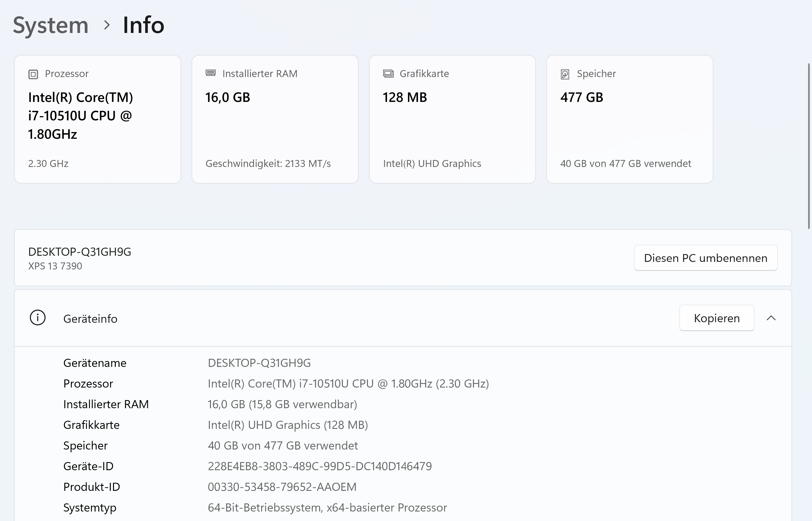The image size is (812, 521).
Task: Click the Intel(R) Core(TM) i7-10510U heading
Action: tap(80, 116)
